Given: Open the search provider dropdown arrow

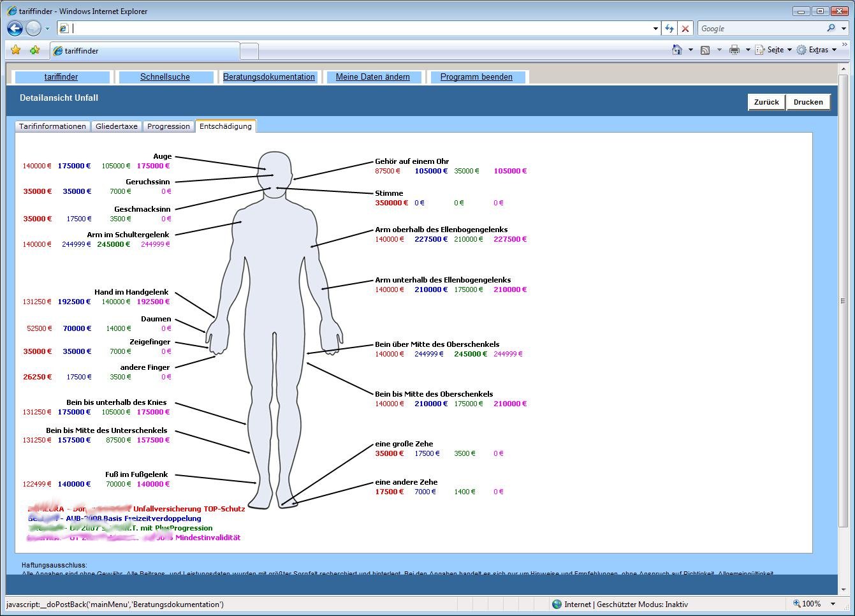Looking at the screenshot, I should (x=844, y=28).
